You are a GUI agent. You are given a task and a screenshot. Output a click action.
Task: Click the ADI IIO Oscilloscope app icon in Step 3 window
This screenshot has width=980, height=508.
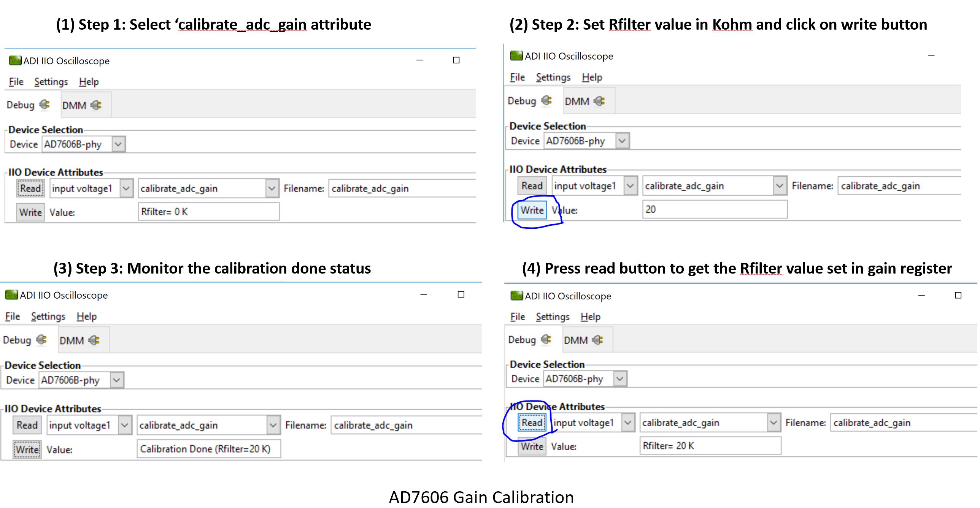(12, 295)
